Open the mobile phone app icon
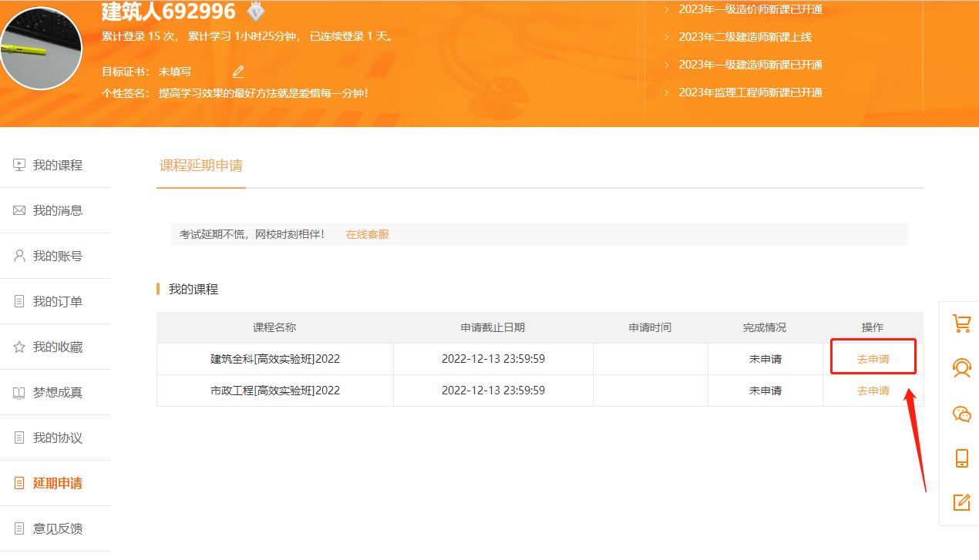The image size is (979, 560). click(961, 458)
